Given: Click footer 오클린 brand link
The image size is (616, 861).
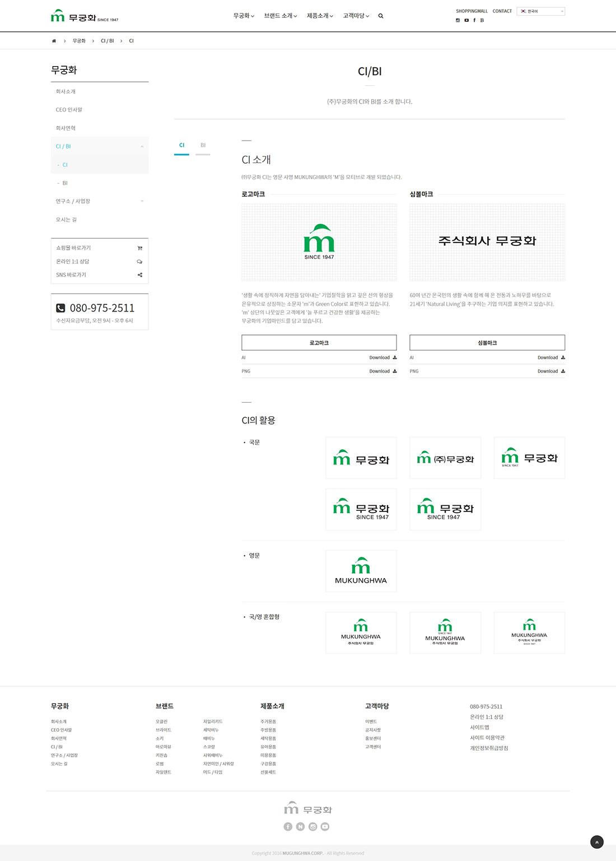Looking at the screenshot, I should 161,722.
